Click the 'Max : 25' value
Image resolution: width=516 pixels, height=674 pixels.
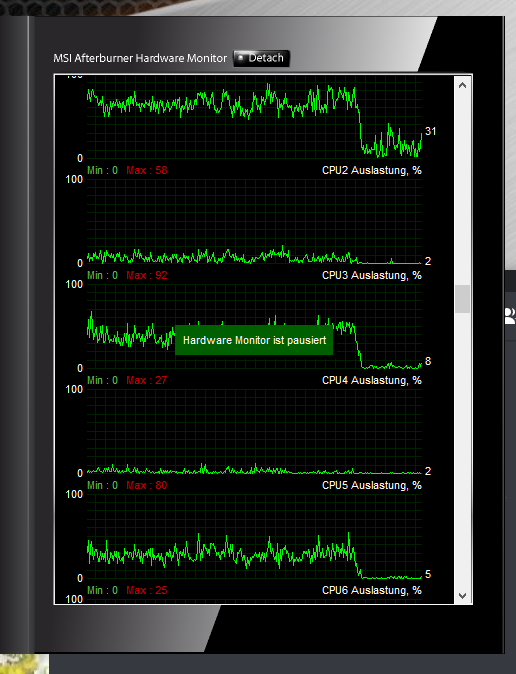coord(147,590)
